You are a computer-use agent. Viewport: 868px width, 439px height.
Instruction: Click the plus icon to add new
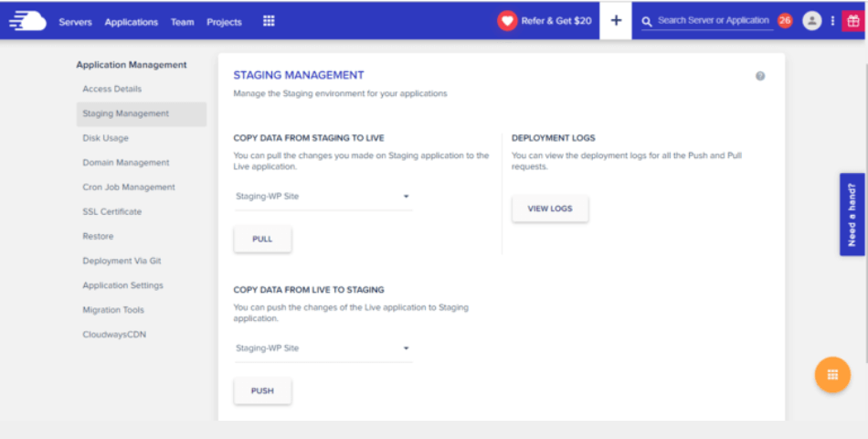point(616,21)
